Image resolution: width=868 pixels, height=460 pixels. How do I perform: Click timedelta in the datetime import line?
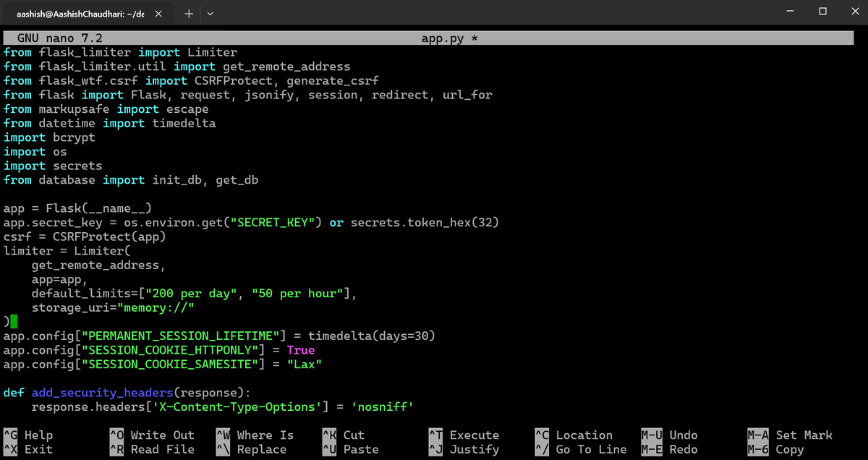(x=184, y=123)
